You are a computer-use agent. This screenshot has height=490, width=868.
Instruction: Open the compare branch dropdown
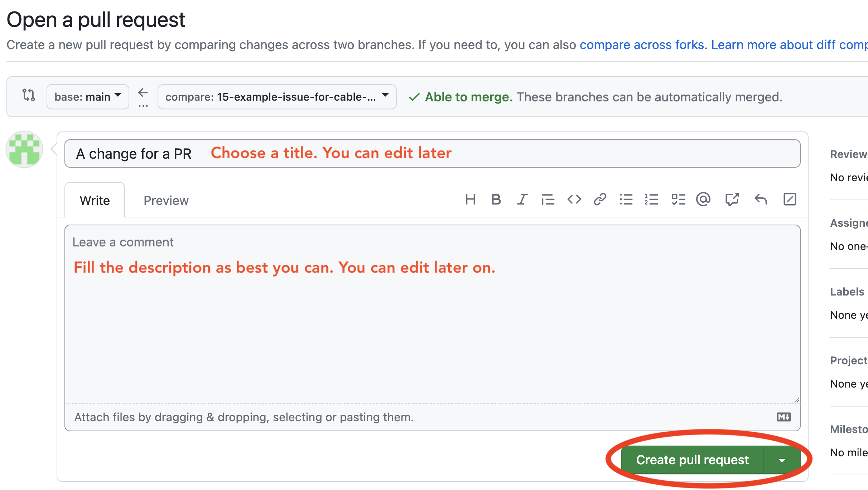[x=277, y=97]
